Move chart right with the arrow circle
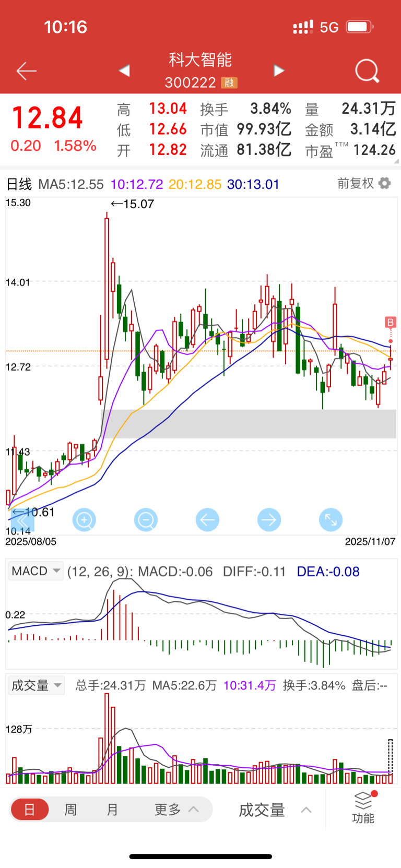401x868 pixels. pyautogui.click(x=269, y=520)
